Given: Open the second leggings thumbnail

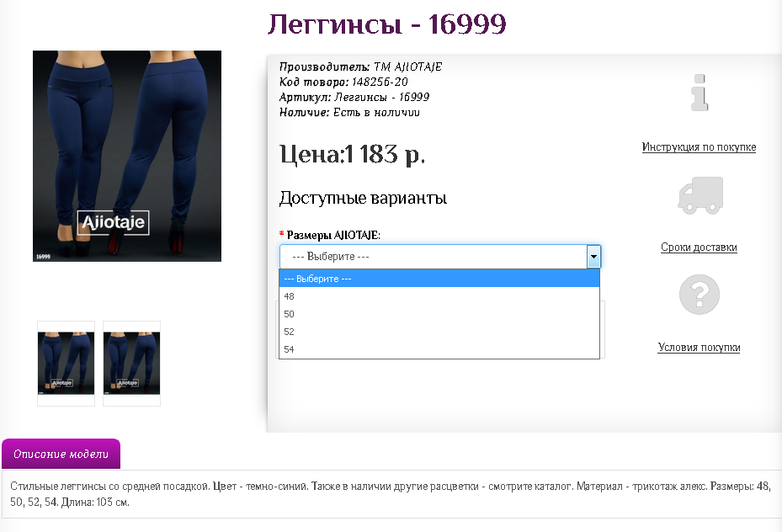Looking at the screenshot, I should (x=130, y=364).
